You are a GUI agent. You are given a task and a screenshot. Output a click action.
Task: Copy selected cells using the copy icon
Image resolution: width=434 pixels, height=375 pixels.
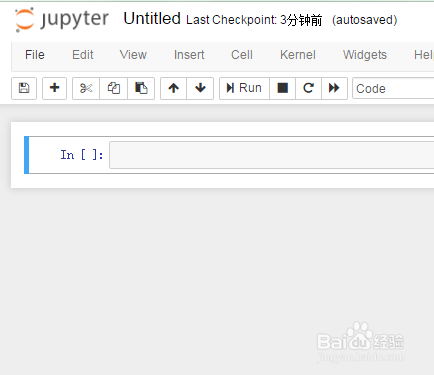click(x=114, y=88)
